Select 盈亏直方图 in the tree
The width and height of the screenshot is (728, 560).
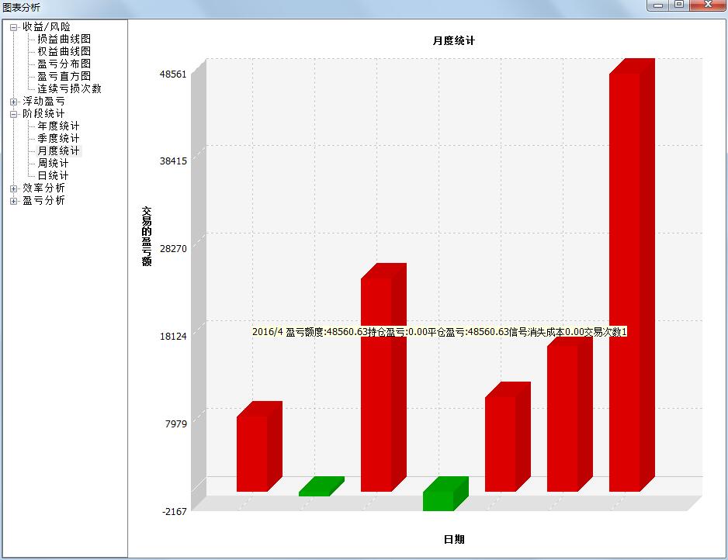[64, 77]
